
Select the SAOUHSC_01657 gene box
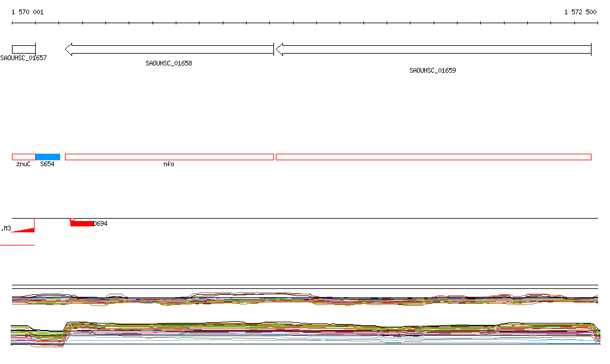click(x=24, y=49)
